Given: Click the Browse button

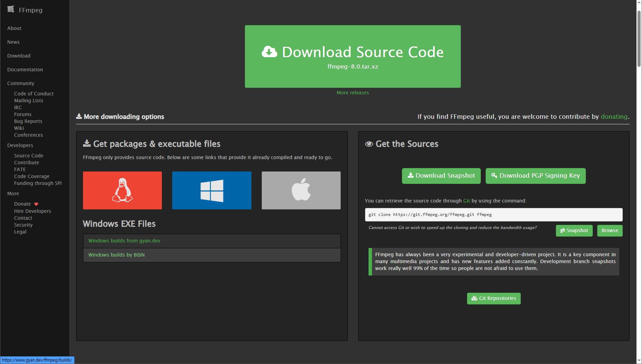Looking at the screenshot, I should coord(610,230).
